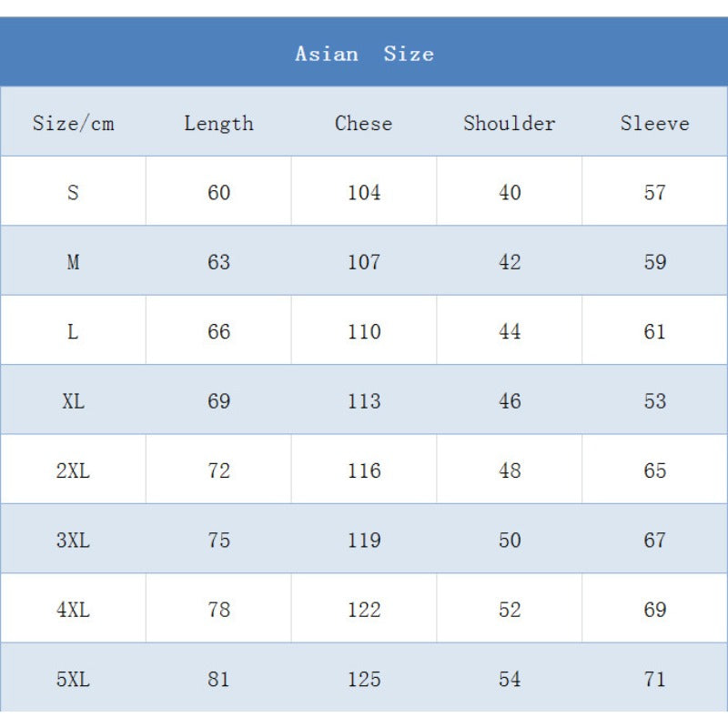The image size is (728, 728).
Task: Select the M size row label
Action: click(73, 262)
